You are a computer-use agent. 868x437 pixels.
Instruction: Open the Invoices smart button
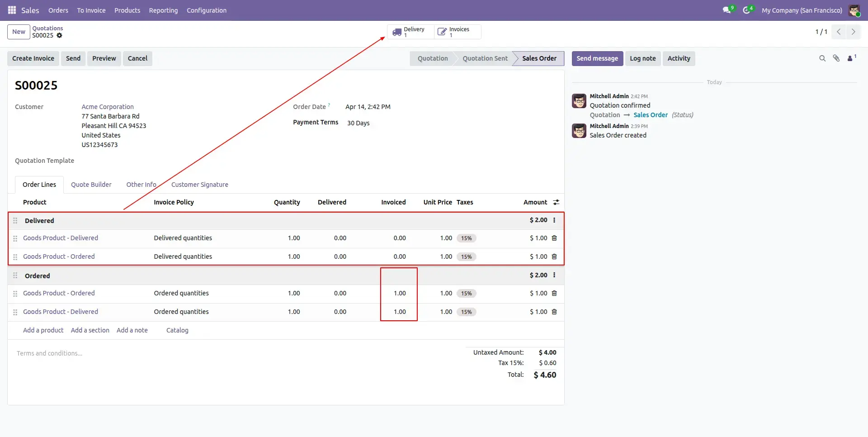click(x=457, y=32)
